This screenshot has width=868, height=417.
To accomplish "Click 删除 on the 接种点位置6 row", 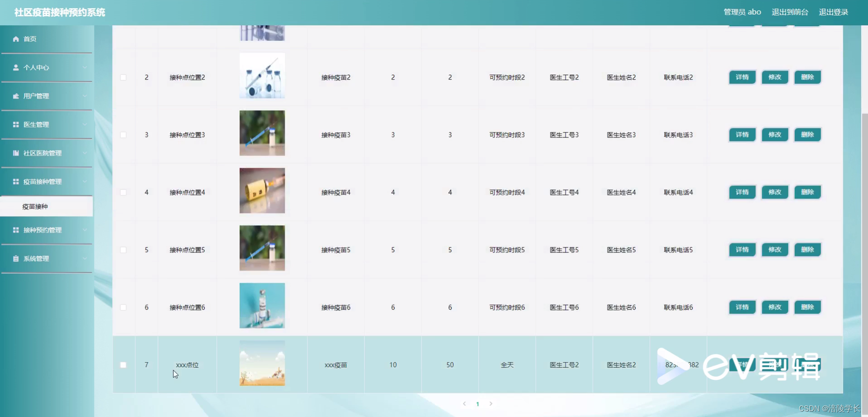I will 807,307.
